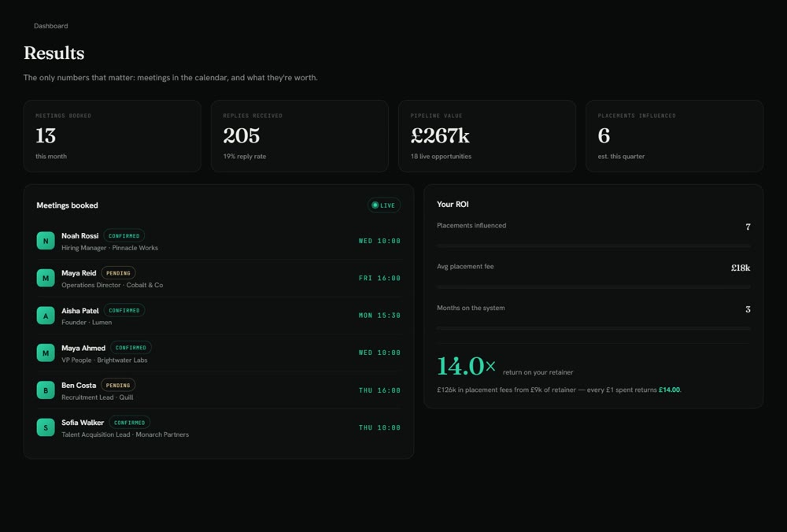
Task: Select the Placements Influenced 6 stat card
Action: click(x=674, y=136)
